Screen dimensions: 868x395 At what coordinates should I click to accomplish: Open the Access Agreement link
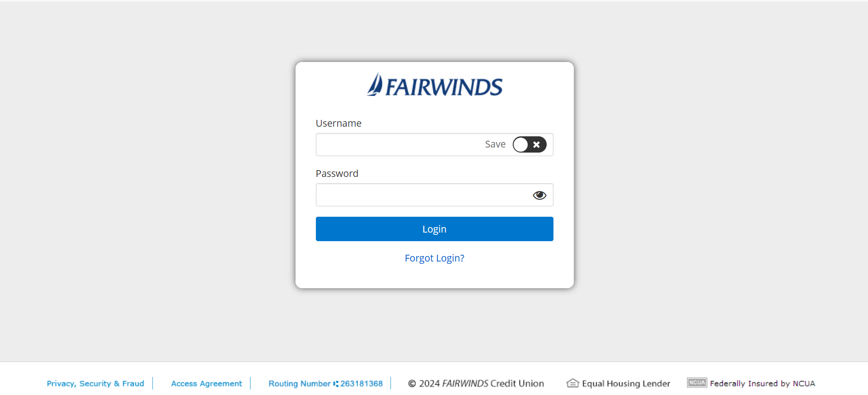206,384
